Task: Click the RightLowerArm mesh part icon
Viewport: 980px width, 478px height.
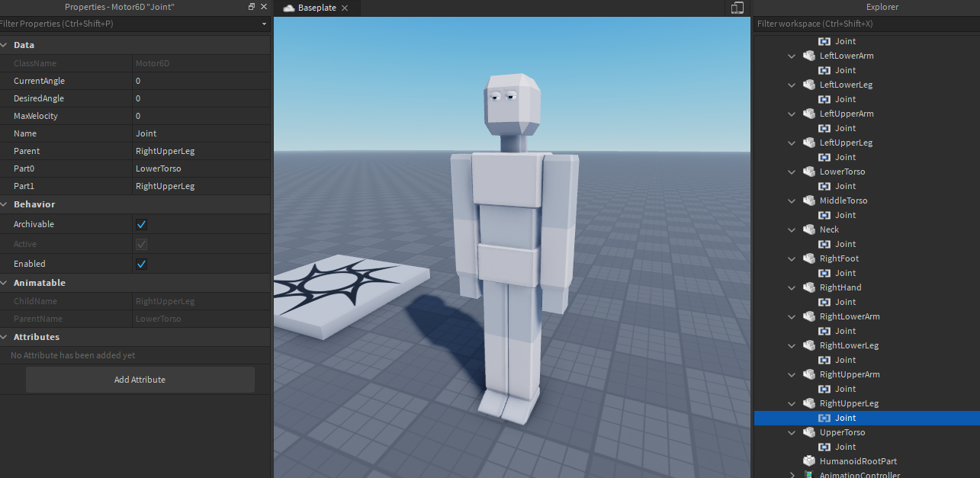Action: tap(809, 316)
